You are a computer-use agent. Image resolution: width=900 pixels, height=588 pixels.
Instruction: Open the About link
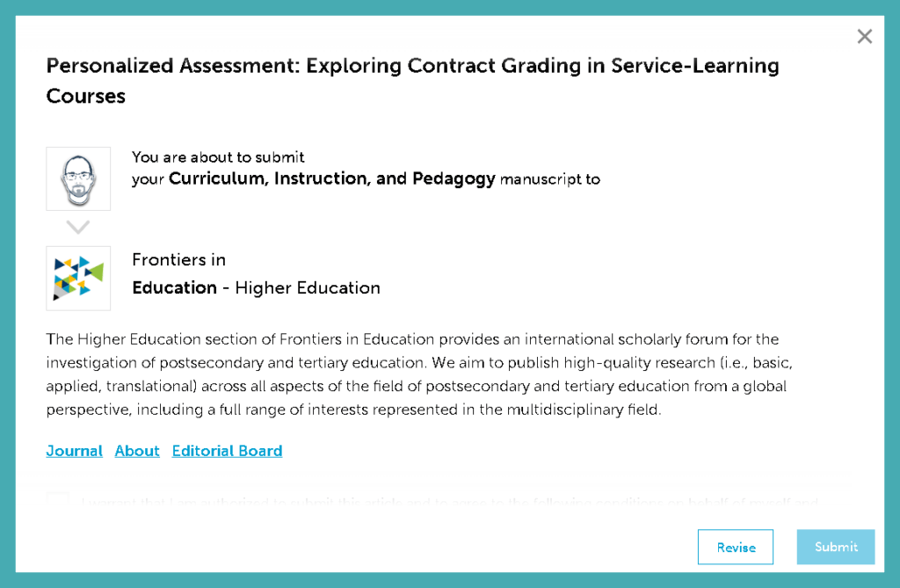pyautogui.click(x=137, y=451)
